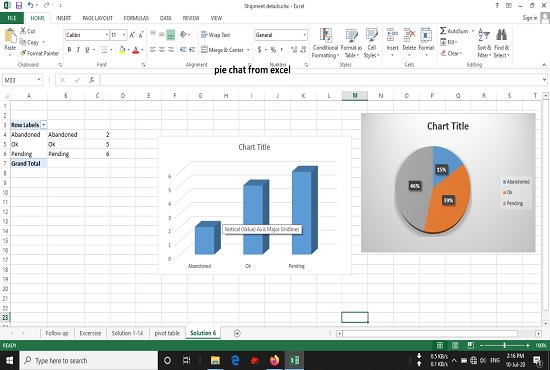Open the Row Labels filter dropdown
The image size is (550, 370).
coord(44,125)
